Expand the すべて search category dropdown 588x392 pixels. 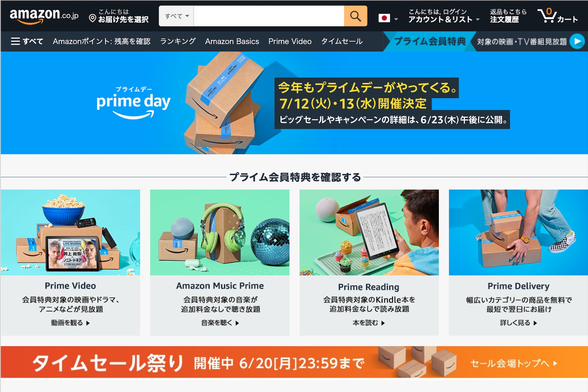click(x=176, y=16)
